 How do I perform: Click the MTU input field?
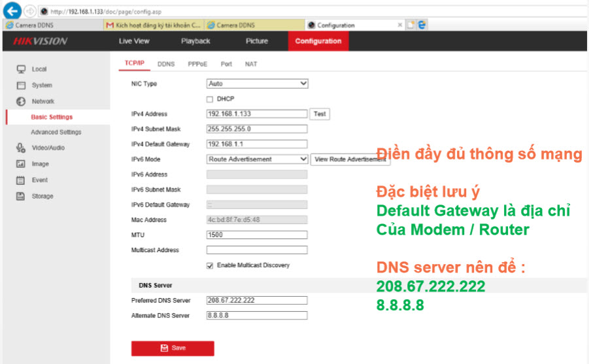point(257,235)
